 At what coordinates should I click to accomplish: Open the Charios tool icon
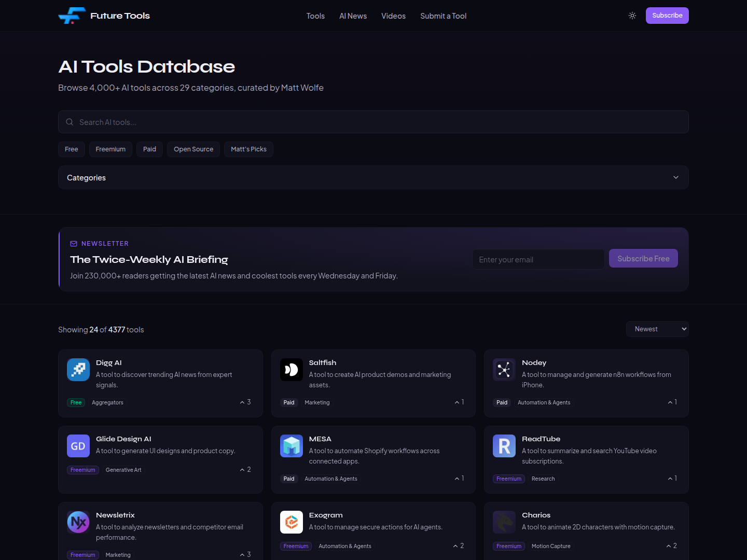504,522
